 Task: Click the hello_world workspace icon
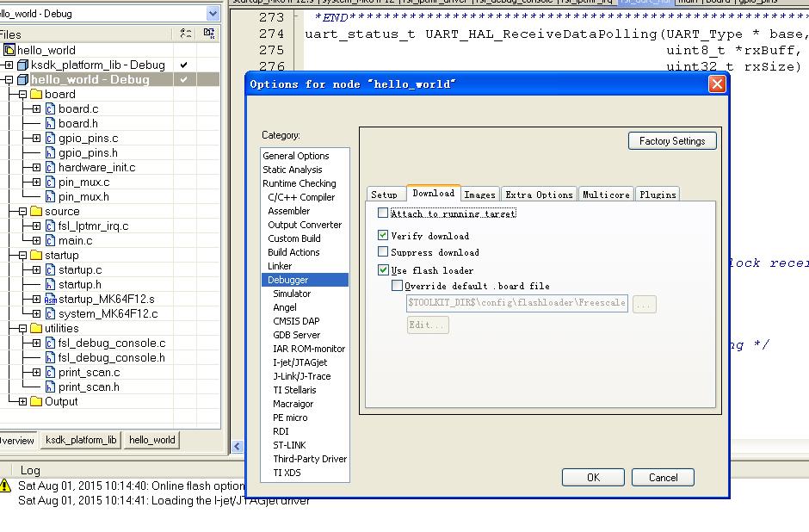pyautogui.click(x=9, y=50)
